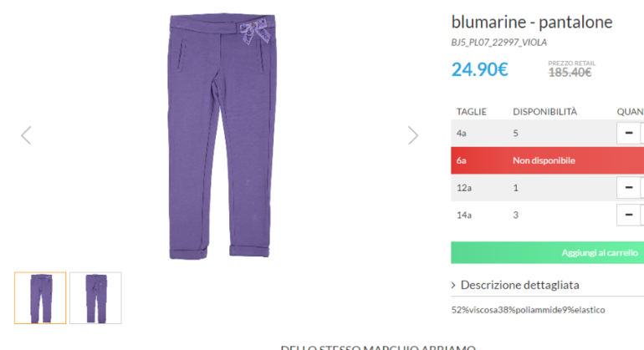
Task: Click the 12a size row label
Action: tap(463, 188)
